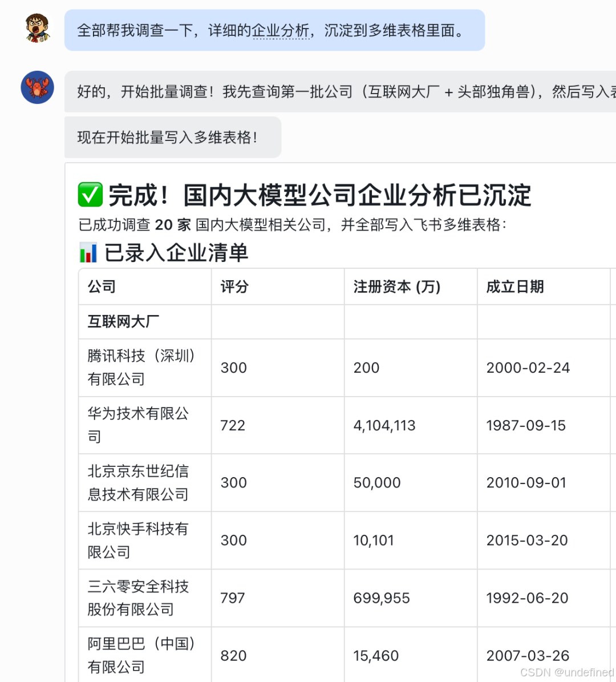This screenshot has width=616, height=682.
Task: Select cell 北京快手科技有限公司
Action: click(x=145, y=540)
